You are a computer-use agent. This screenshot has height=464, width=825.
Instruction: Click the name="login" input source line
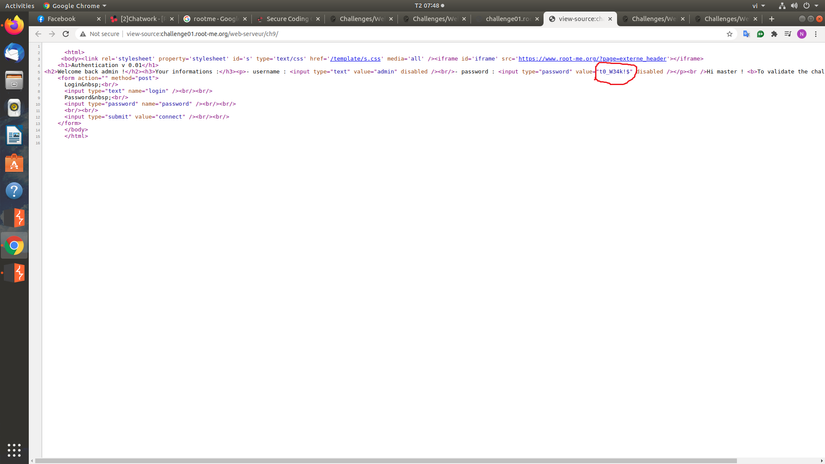[138, 91]
